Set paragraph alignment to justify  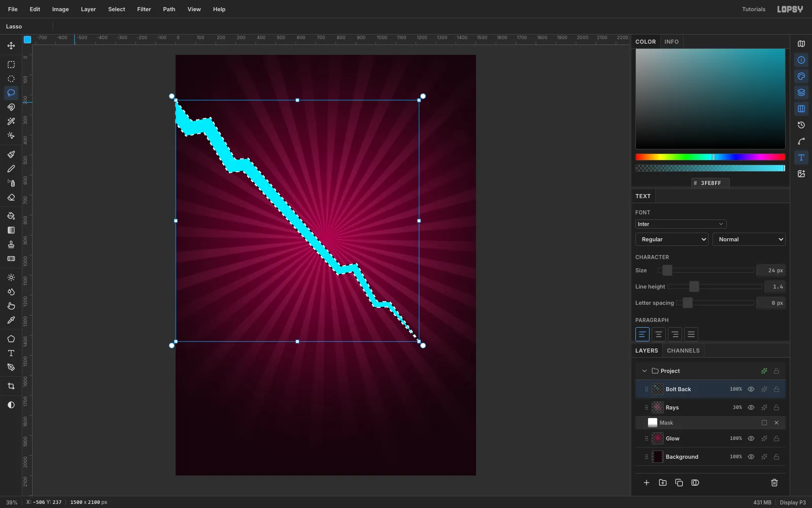click(x=691, y=334)
